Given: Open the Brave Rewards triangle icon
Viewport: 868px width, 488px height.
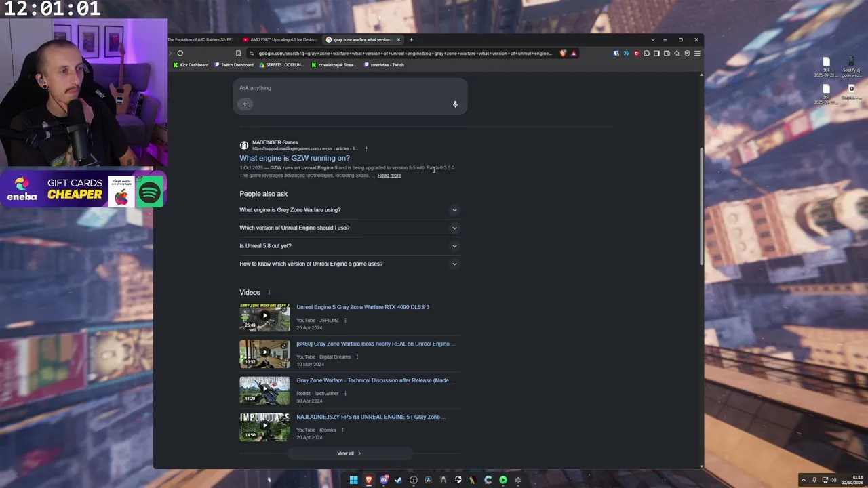Looking at the screenshot, I should [574, 53].
